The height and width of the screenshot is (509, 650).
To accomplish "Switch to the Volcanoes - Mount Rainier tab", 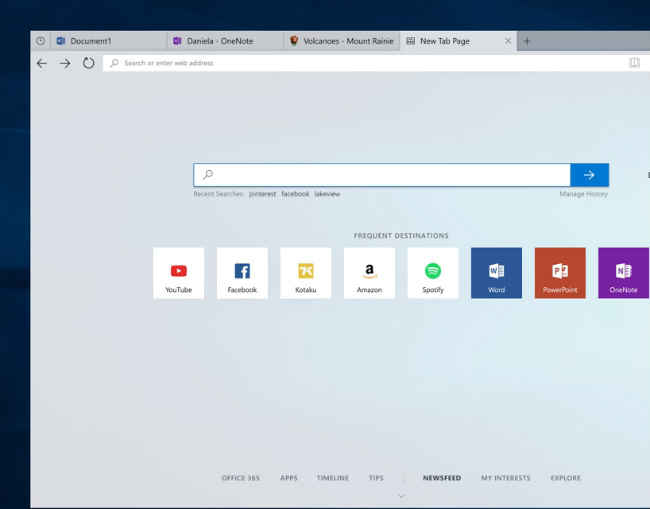I will click(342, 41).
